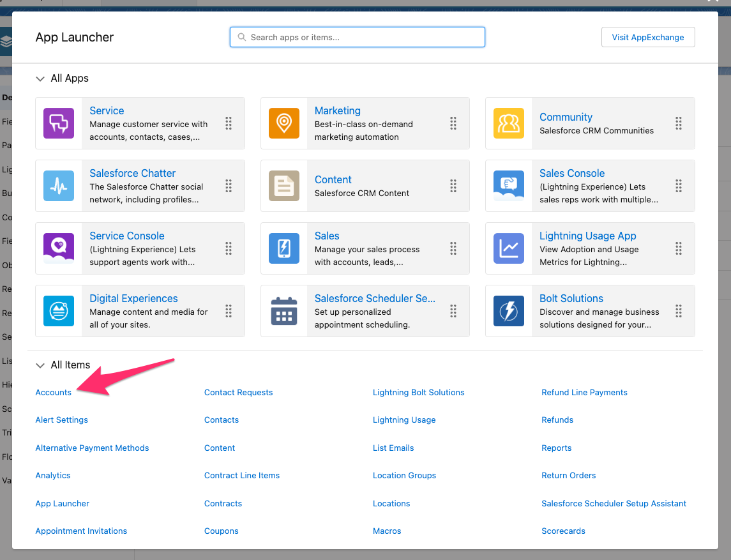
Task: Open the purple Service app icon
Action: click(x=59, y=123)
